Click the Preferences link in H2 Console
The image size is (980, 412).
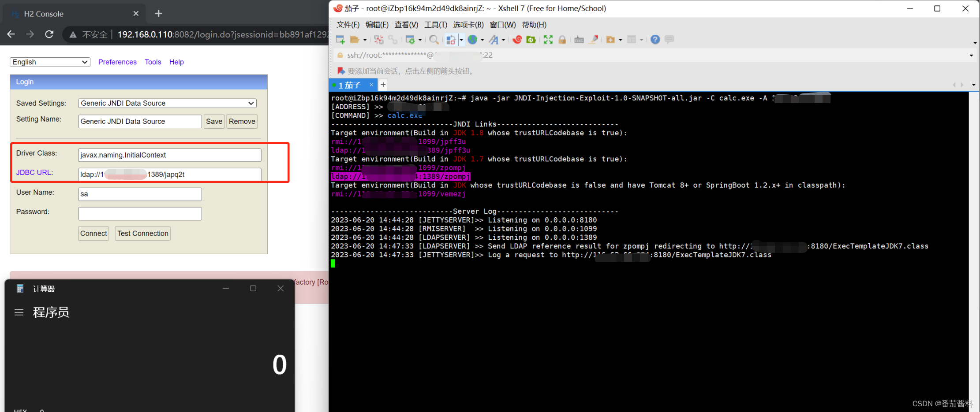[117, 62]
